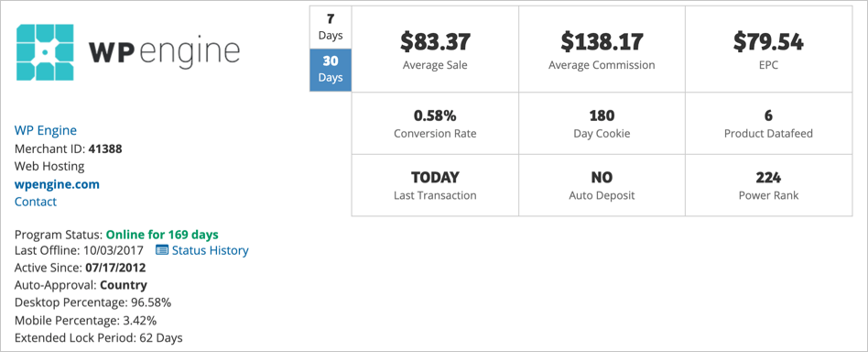Click the TODAY Last Transaction cell
The width and height of the screenshot is (868, 352).
pyautogui.click(x=435, y=185)
